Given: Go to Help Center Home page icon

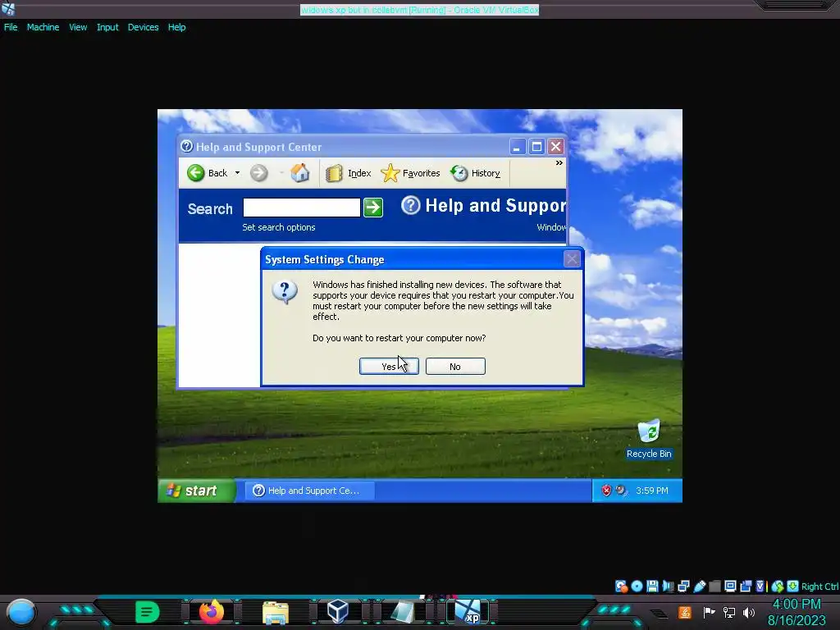Looking at the screenshot, I should [300, 172].
